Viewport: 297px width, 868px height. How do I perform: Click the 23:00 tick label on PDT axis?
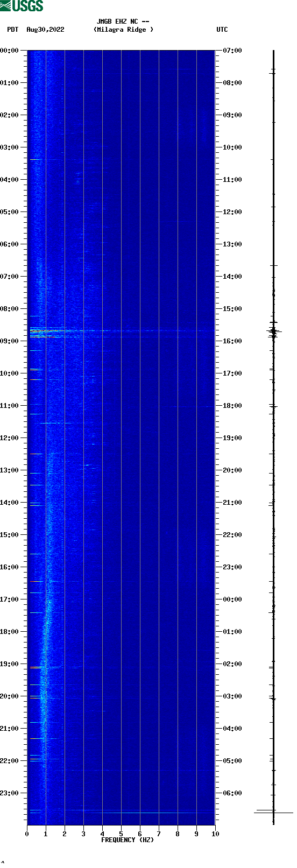[x=9, y=793]
